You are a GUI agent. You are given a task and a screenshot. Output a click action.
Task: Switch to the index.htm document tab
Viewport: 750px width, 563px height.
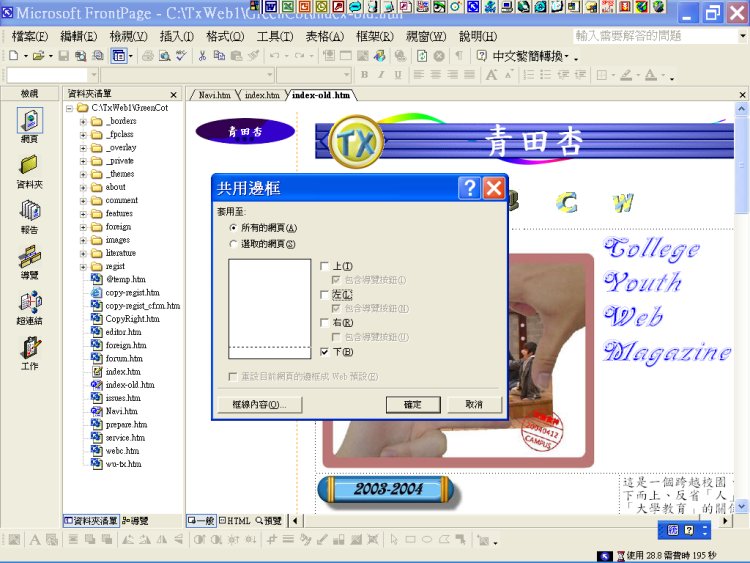click(x=262, y=96)
